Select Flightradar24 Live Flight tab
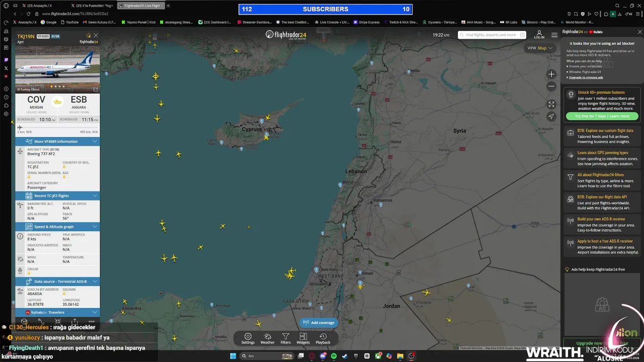The height and width of the screenshot is (362, 644). click(x=140, y=6)
